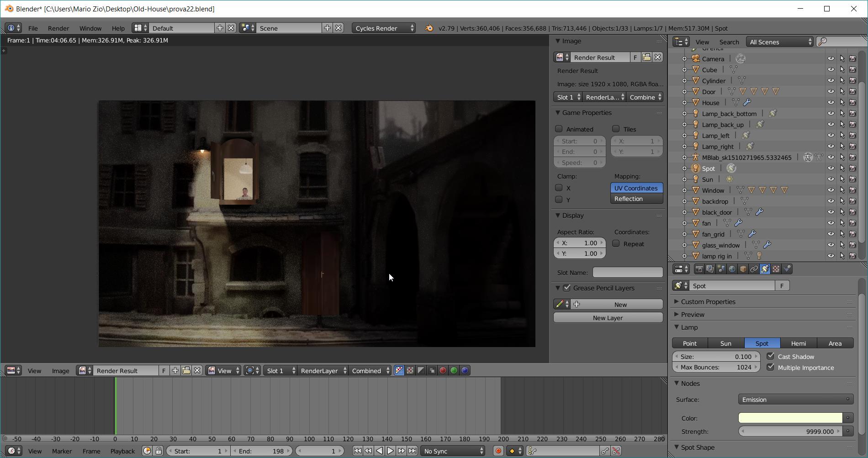Jump to the last frame of playback

click(x=412, y=451)
